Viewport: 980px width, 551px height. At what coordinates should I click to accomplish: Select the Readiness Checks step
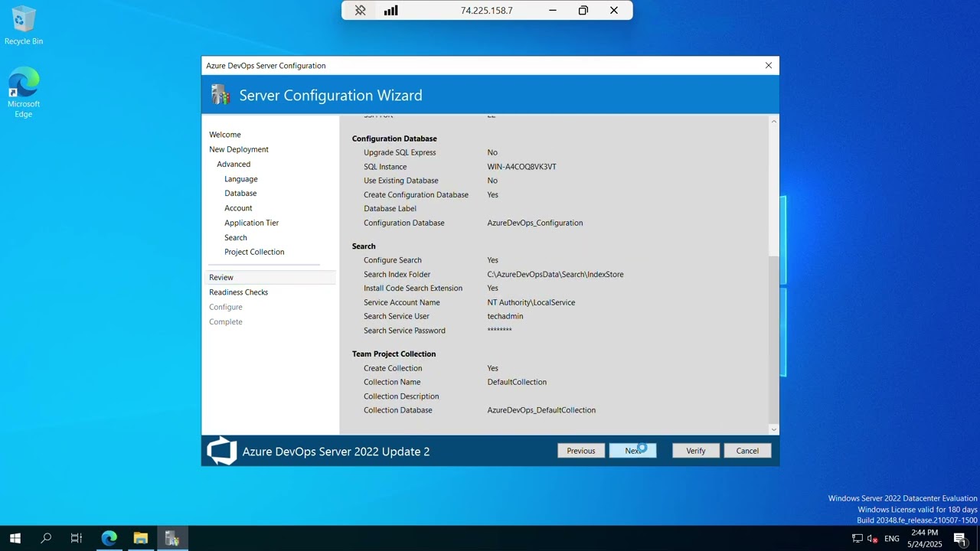point(239,292)
